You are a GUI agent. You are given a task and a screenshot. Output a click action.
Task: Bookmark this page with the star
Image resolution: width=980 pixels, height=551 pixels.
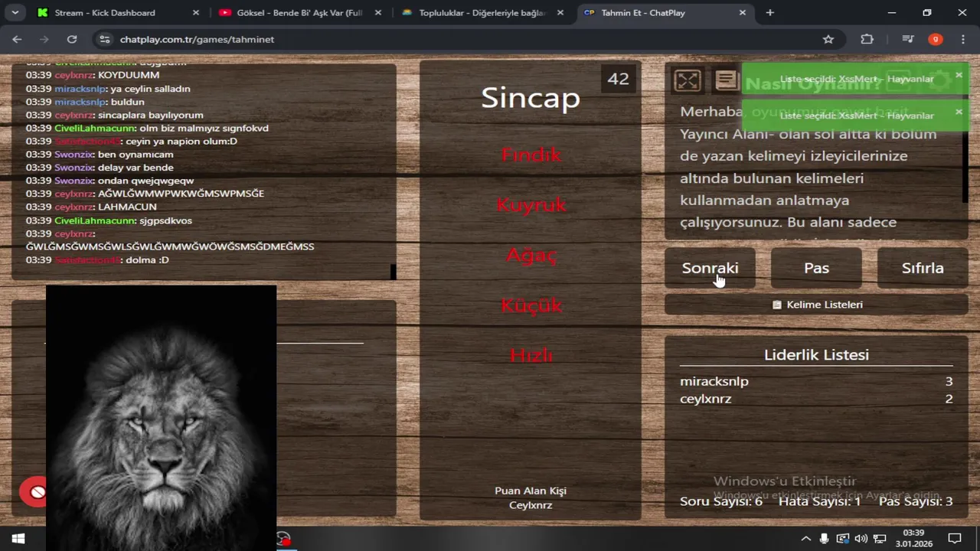click(x=828, y=39)
